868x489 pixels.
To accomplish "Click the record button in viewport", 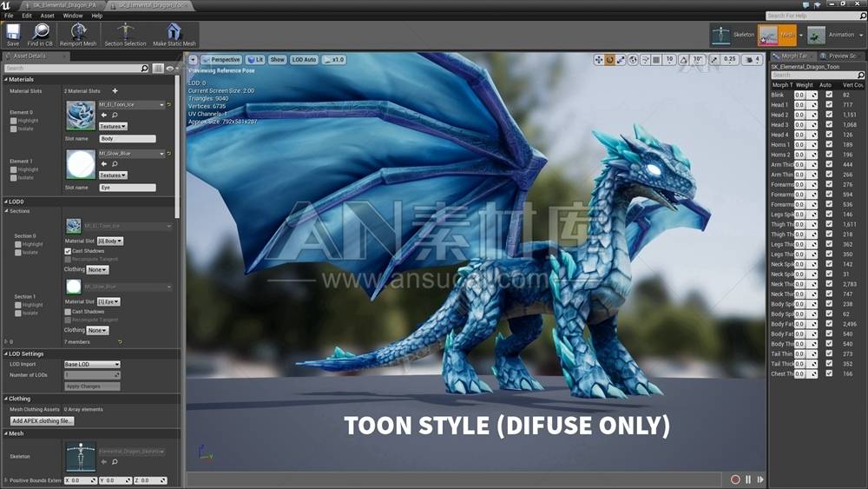I will 735,479.
